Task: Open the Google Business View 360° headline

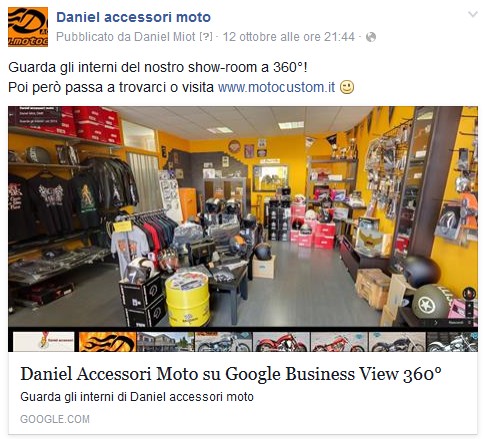Action: (231, 374)
